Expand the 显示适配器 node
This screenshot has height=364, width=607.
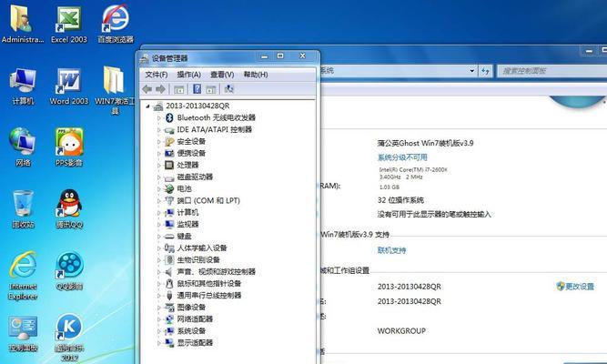(x=158, y=343)
